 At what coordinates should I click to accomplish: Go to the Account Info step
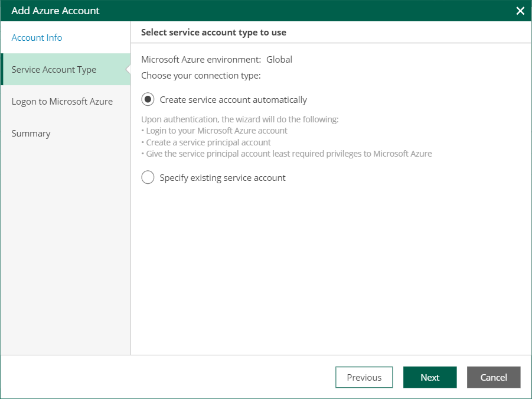click(37, 38)
